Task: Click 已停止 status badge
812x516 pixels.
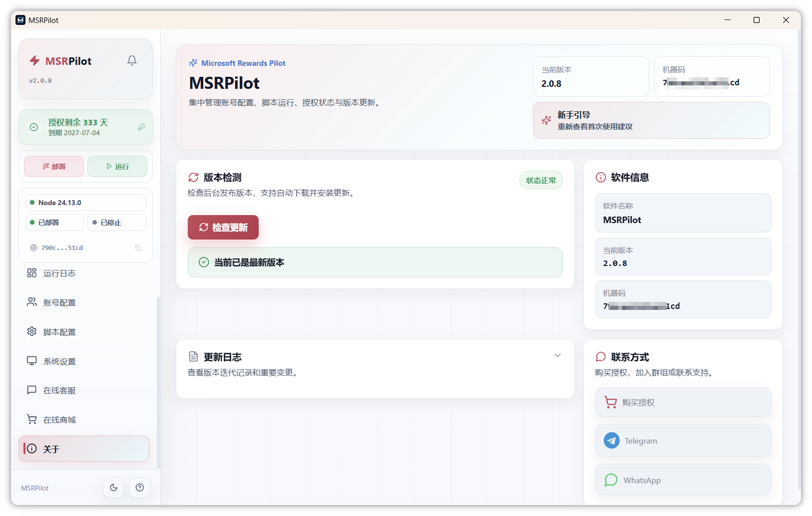Action: tap(117, 223)
